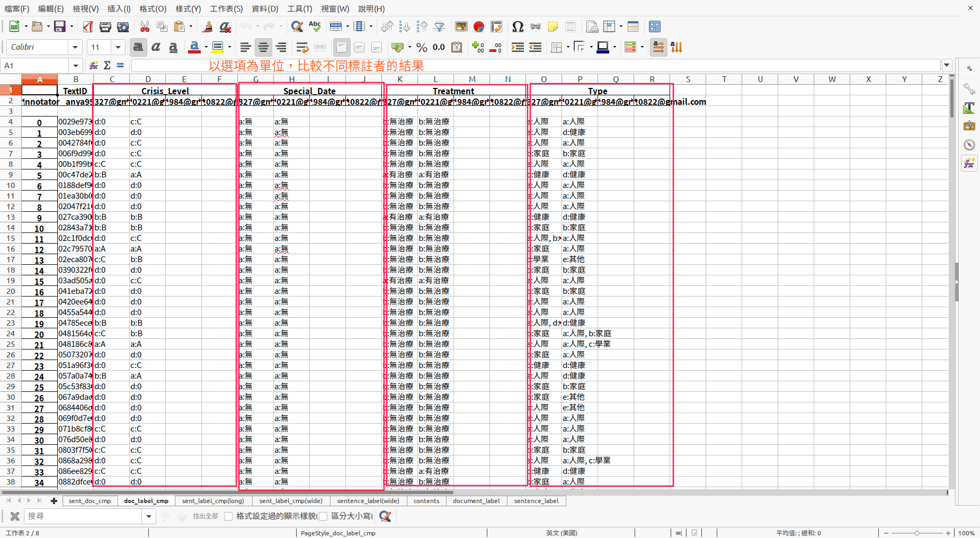
Task: Open font color dropdown arrow
Action: (206, 47)
